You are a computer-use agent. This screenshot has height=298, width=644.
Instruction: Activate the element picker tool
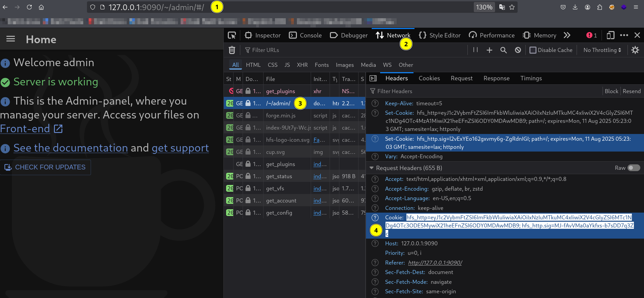point(232,35)
